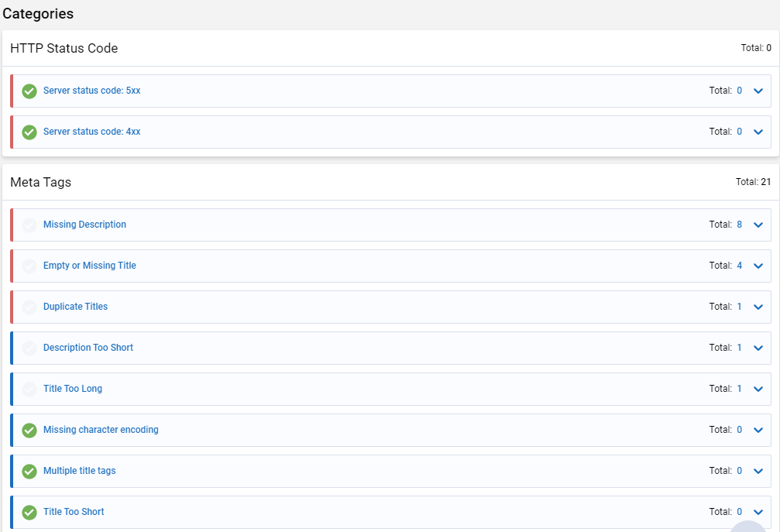Open the Description Too Short link

tap(88, 348)
